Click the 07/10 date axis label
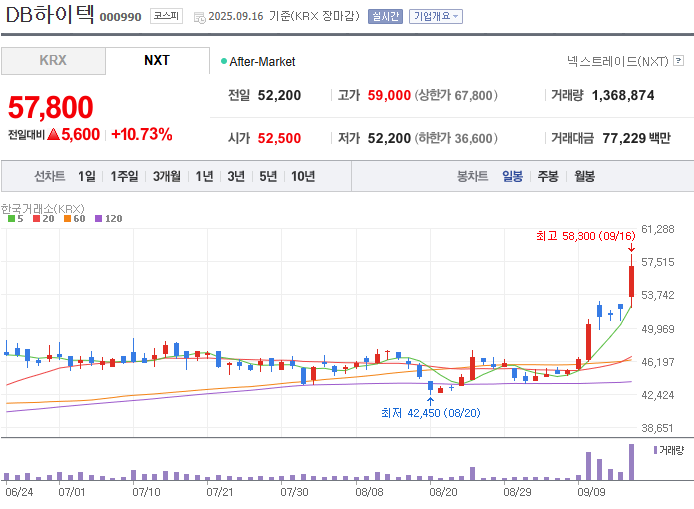694x509 pixels. coord(147,492)
